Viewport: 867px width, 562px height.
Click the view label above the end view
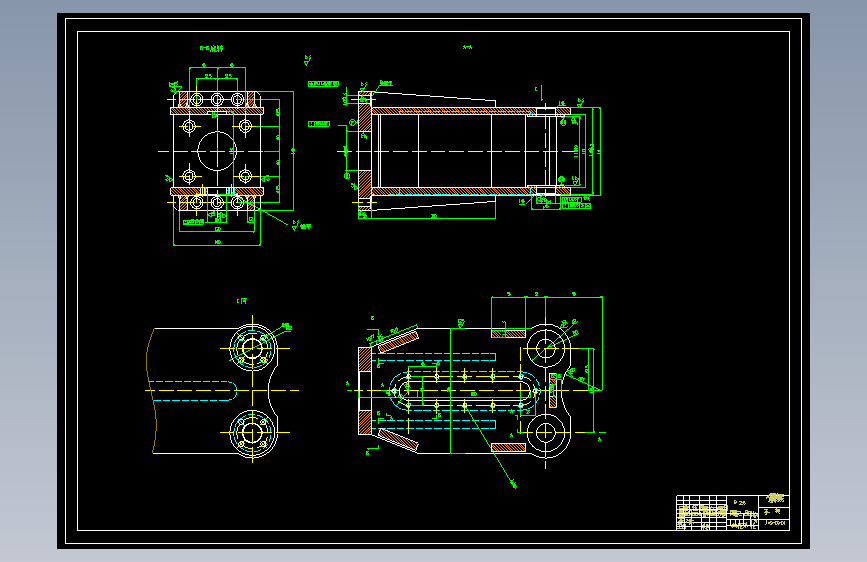click(211, 49)
